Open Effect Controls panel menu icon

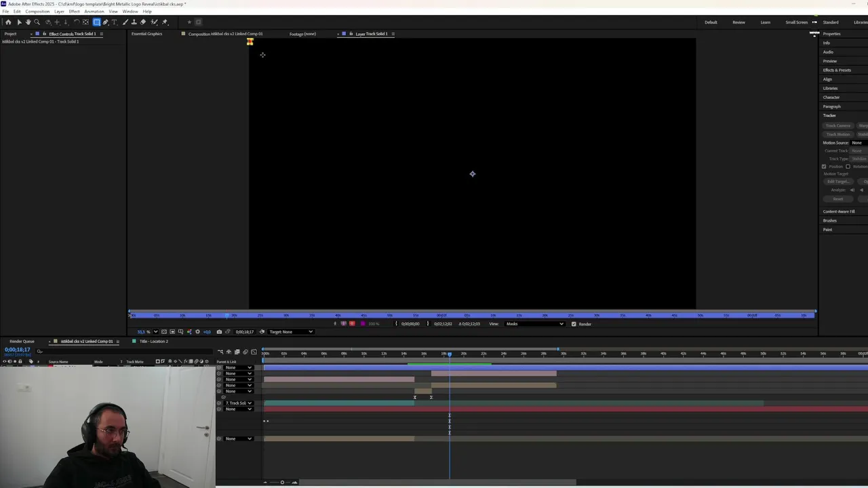pyautogui.click(x=101, y=34)
